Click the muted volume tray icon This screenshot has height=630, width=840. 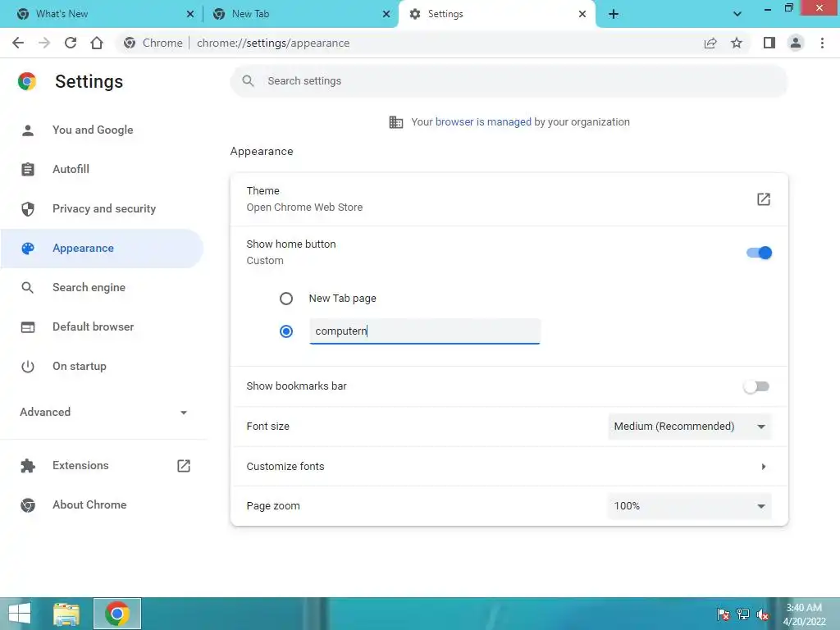[762, 614]
